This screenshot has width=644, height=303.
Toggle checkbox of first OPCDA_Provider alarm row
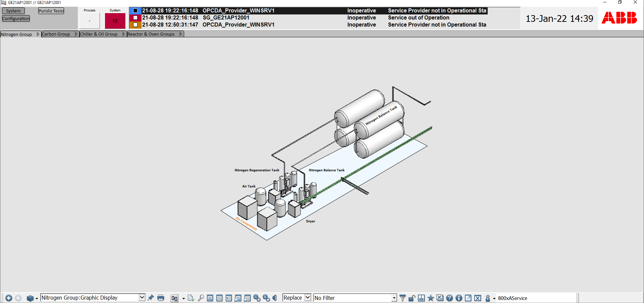136,11
